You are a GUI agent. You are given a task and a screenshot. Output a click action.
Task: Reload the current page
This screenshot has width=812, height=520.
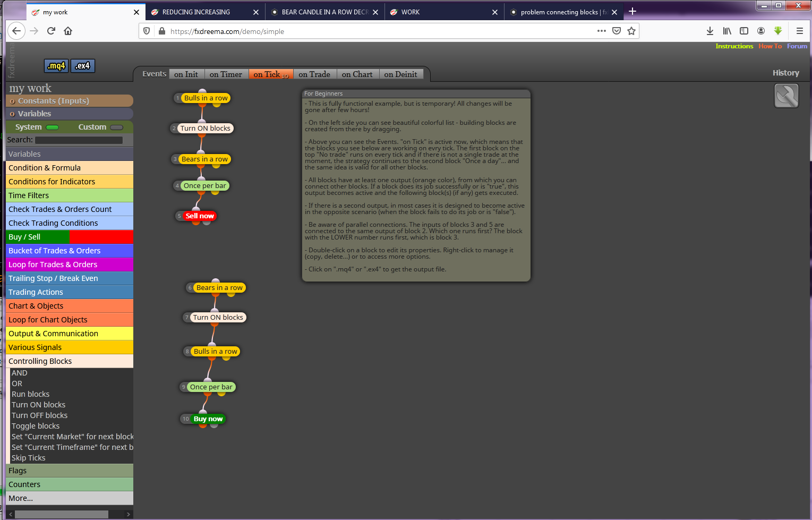[x=51, y=31]
